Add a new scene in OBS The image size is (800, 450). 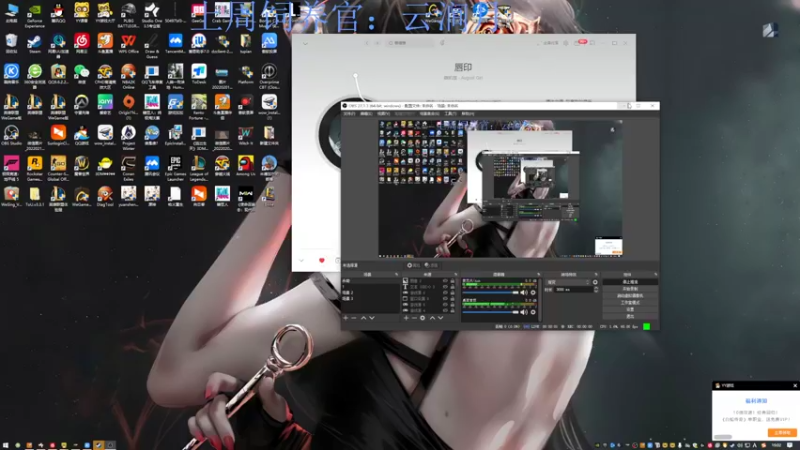click(345, 318)
